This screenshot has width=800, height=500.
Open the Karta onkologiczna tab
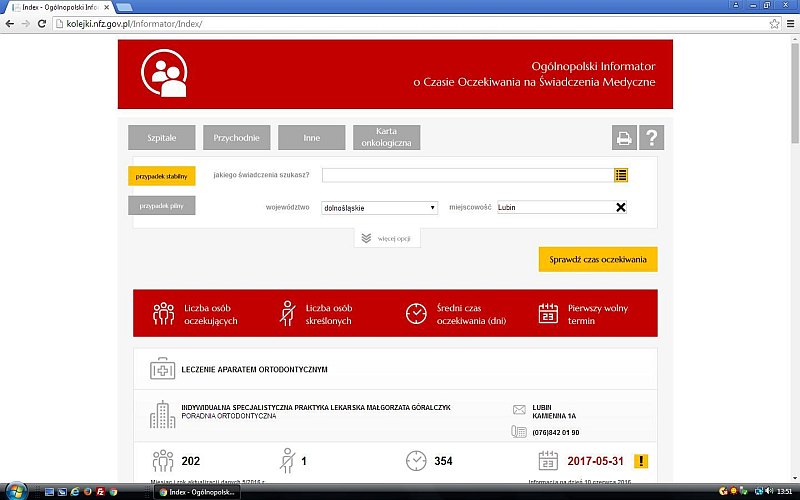click(x=386, y=138)
